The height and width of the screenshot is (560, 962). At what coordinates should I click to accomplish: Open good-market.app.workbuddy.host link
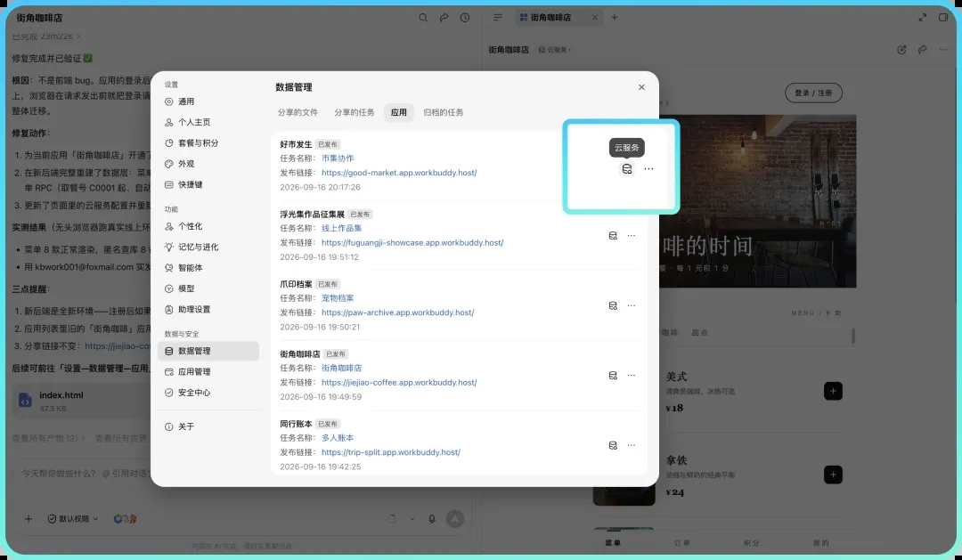coord(399,173)
